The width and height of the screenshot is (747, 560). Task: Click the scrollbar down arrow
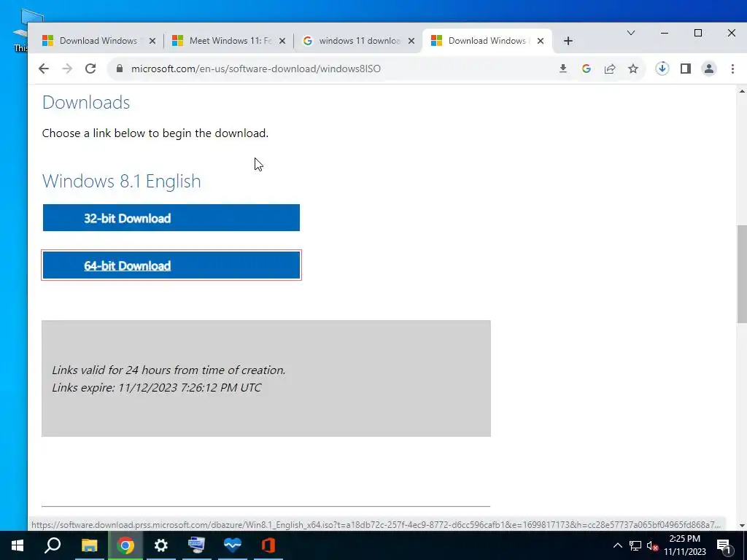(x=742, y=526)
